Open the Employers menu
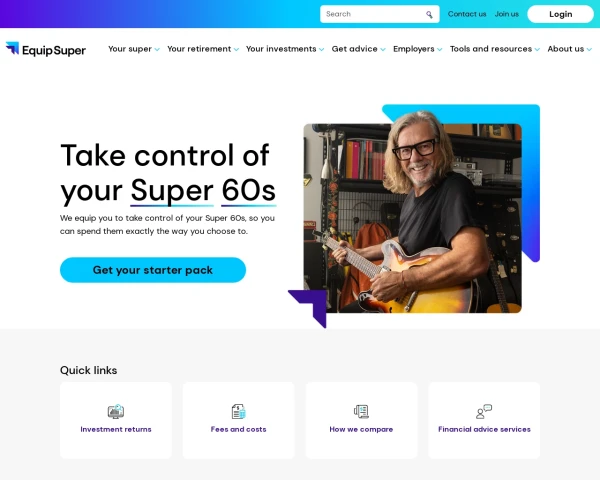The height and width of the screenshot is (480, 600). 417,49
